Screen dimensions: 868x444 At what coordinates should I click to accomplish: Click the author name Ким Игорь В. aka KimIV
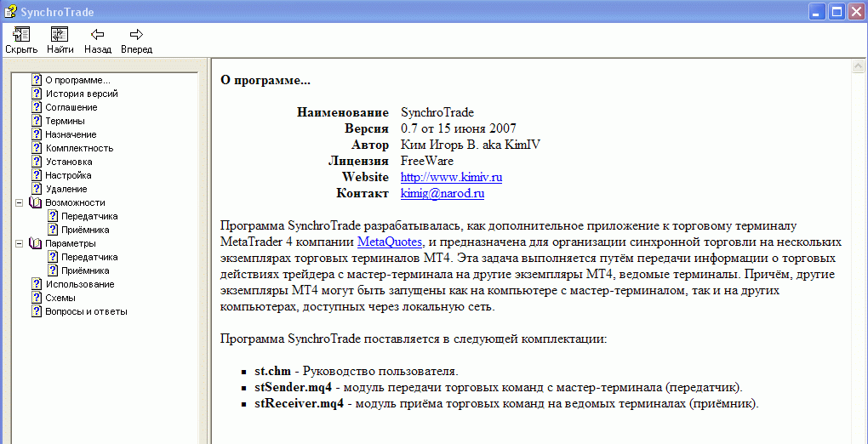tap(471, 145)
